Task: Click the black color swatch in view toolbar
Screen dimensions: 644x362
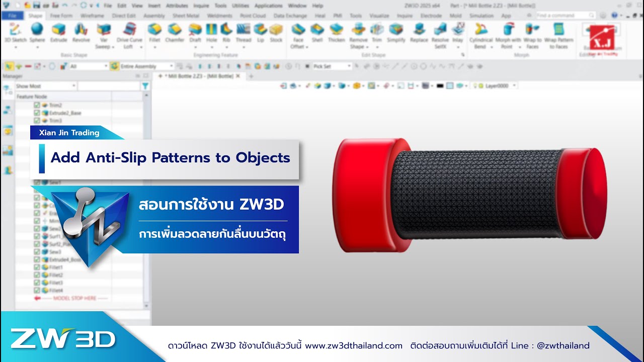Action: [x=440, y=86]
